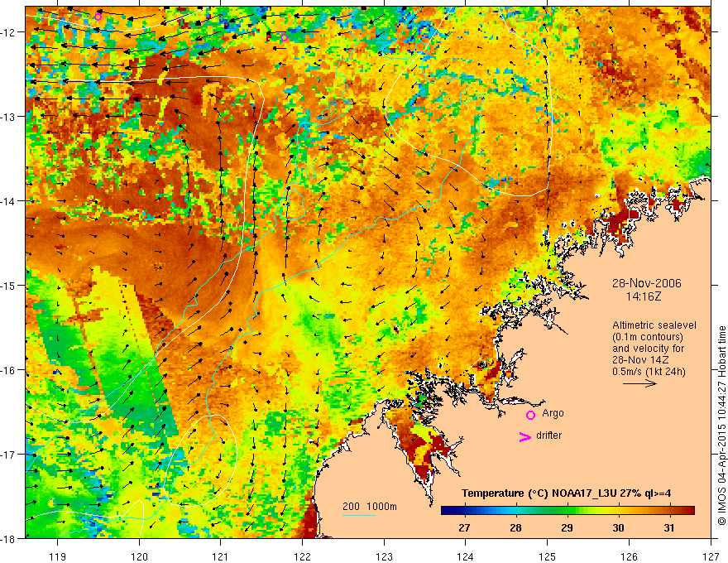The width and height of the screenshot is (728, 563).
Task: Click longitude axis label 120
Action: (x=139, y=556)
